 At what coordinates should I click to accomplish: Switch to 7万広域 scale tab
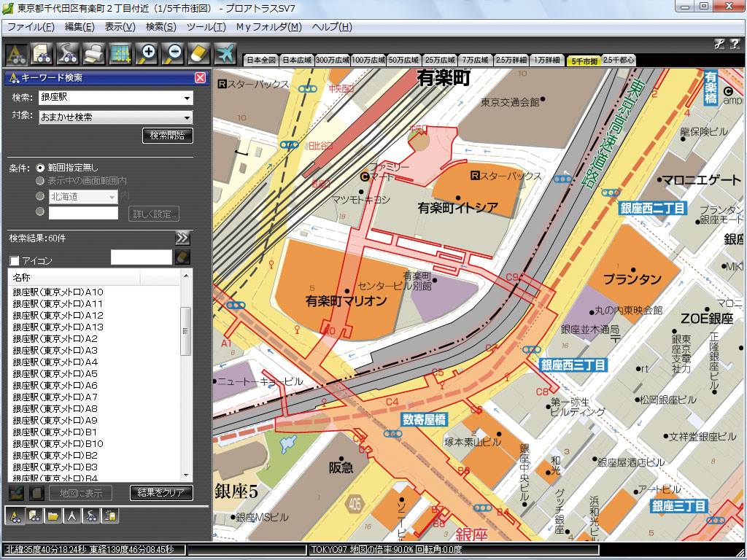click(x=476, y=60)
